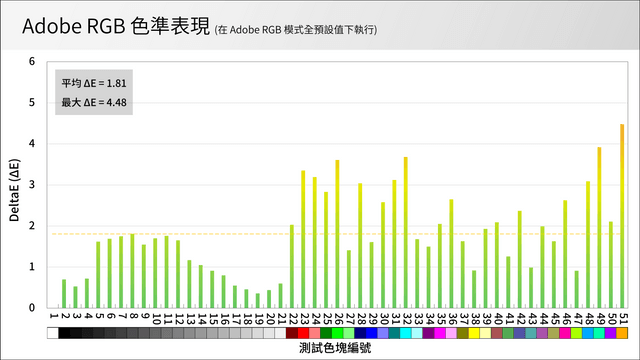Select the bar for patch 49
The height and width of the screenshot is (360, 640).
point(599,228)
